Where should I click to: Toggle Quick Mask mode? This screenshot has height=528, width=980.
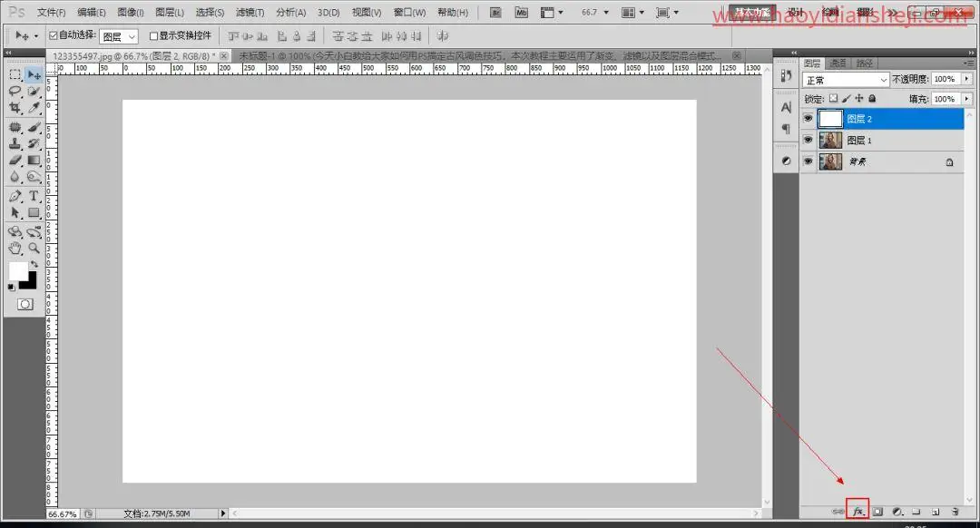25,304
